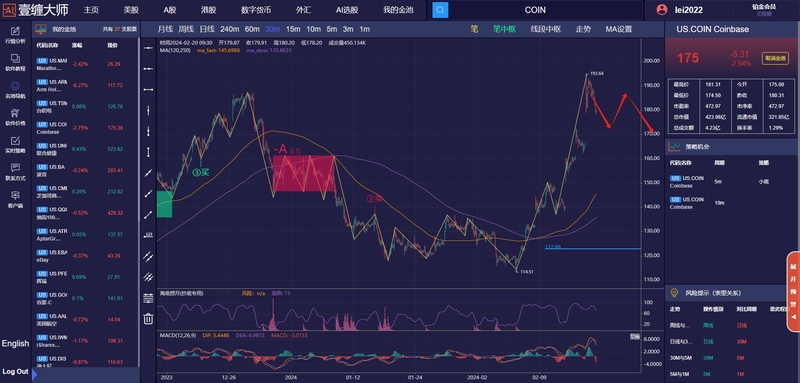Select the vertical double-arrow line tool
800x383 pixels.
click(148, 151)
